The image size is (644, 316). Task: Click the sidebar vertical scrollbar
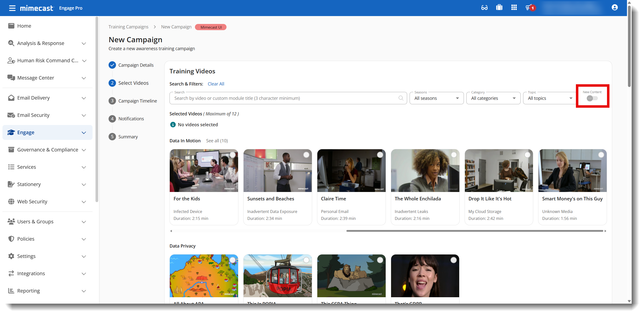point(97,109)
